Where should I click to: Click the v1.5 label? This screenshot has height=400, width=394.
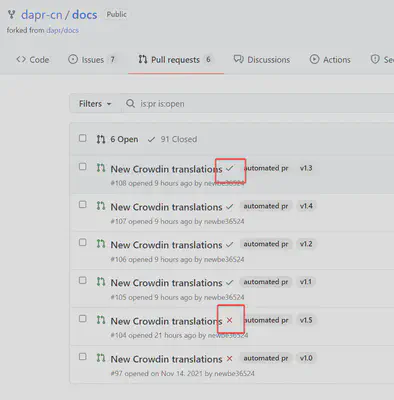click(x=306, y=320)
